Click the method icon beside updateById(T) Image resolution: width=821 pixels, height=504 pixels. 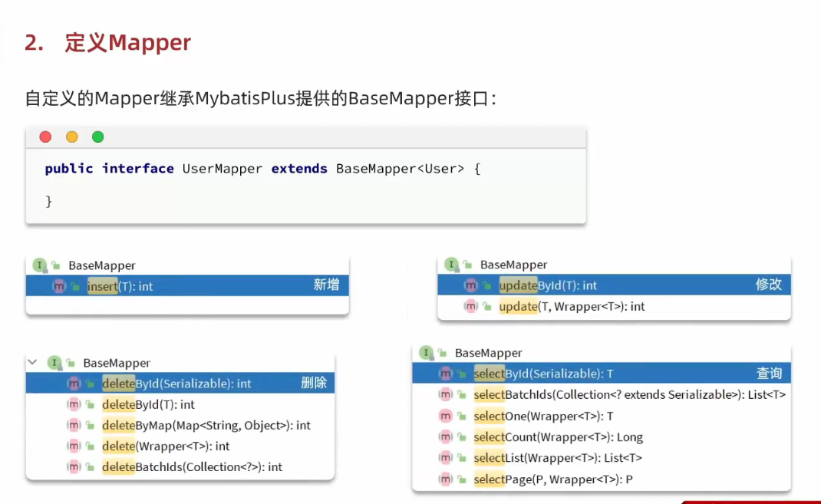[x=470, y=285]
